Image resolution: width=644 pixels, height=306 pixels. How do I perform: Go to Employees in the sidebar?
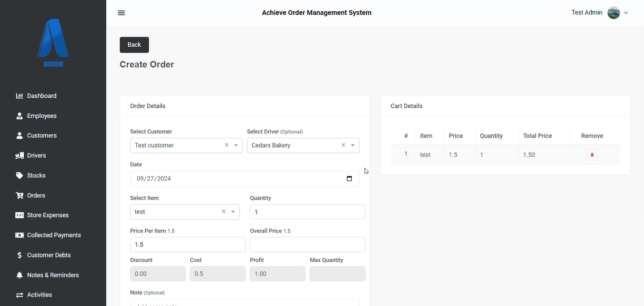tap(41, 116)
